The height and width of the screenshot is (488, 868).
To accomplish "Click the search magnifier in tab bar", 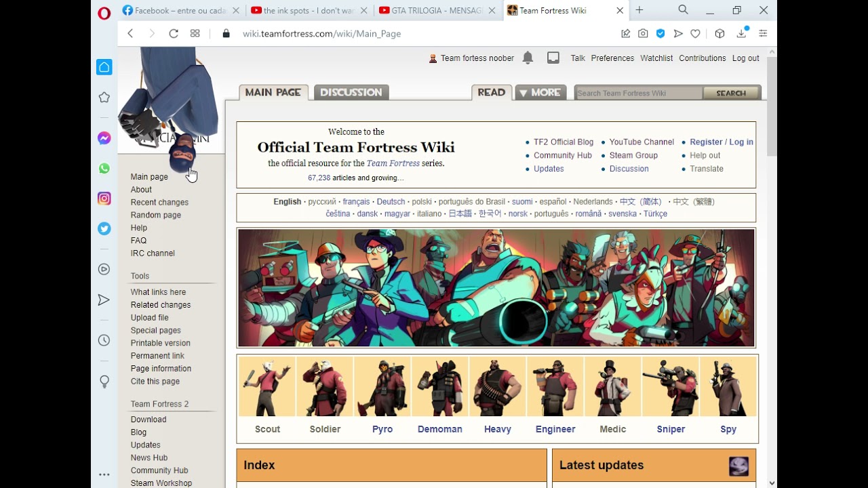I will [x=683, y=10].
